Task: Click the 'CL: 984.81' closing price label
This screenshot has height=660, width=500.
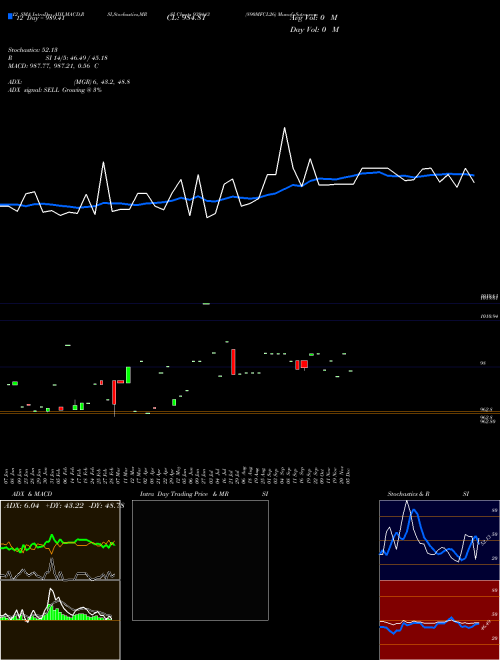Action: click(186, 18)
